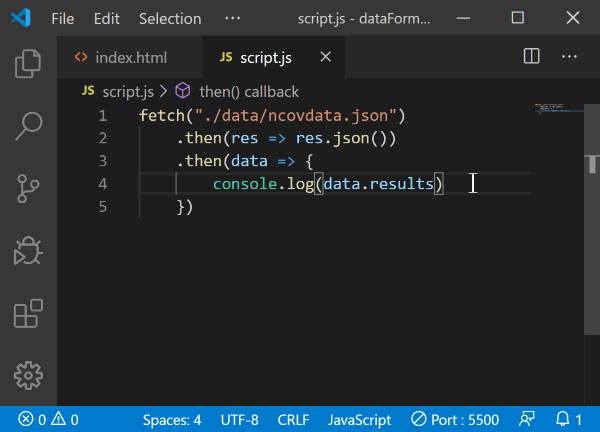Split the editor to the right

pyautogui.click(x=532, y=57)
